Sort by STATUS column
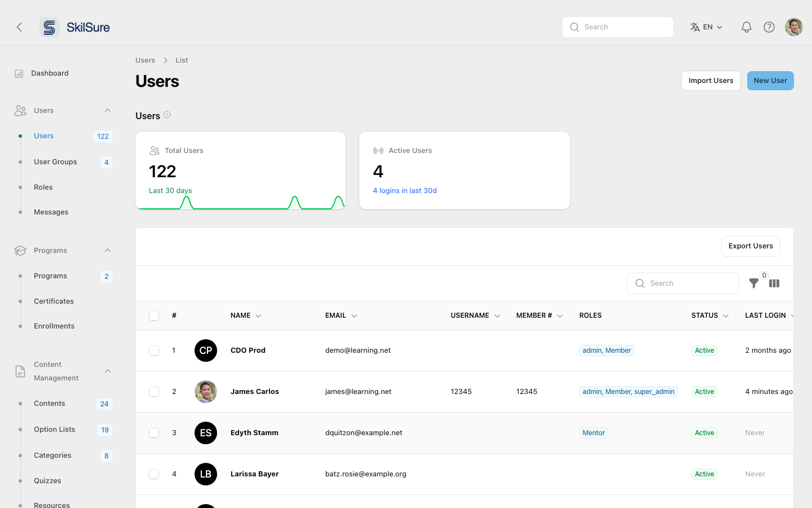 point(710,316)
